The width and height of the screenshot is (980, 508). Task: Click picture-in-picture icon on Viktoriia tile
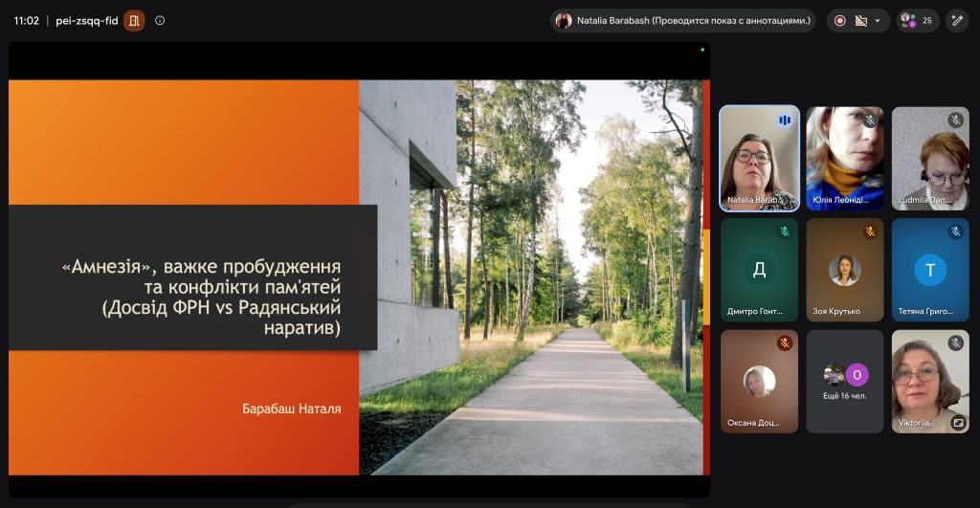point(957,423)
